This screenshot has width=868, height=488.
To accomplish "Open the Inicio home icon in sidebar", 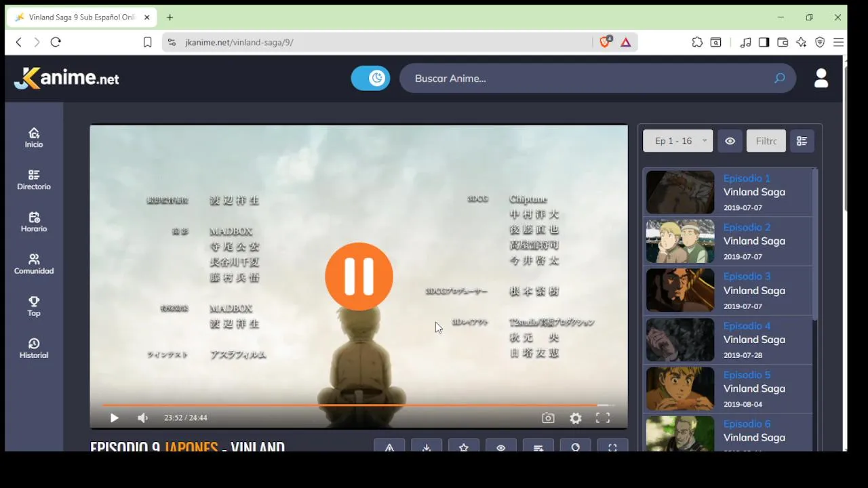I will [x=34, y=138].
